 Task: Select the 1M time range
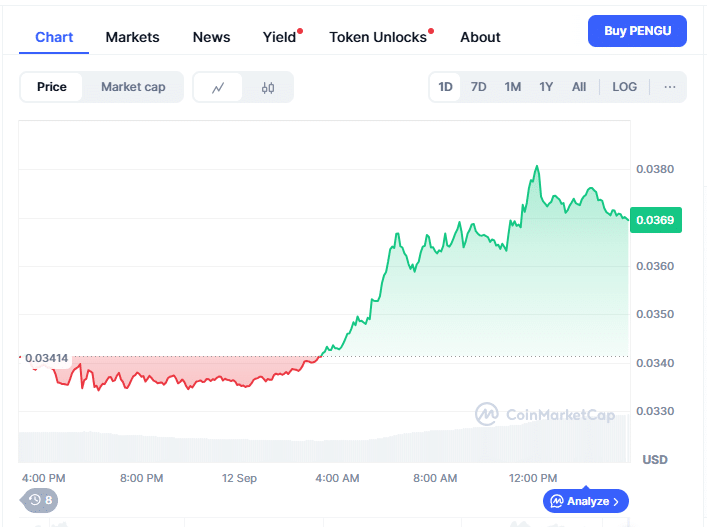coord(513,87)
